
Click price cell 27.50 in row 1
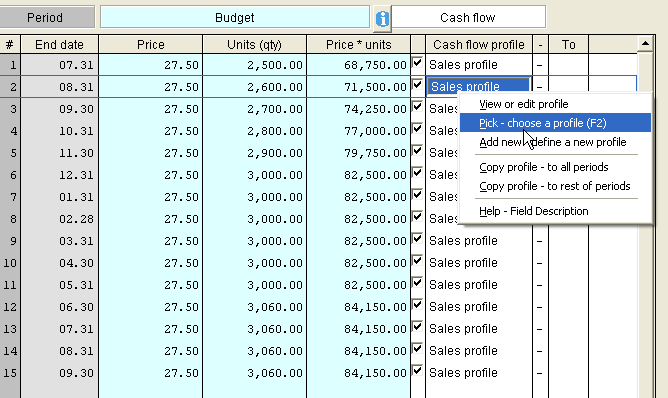pos(150,65)
